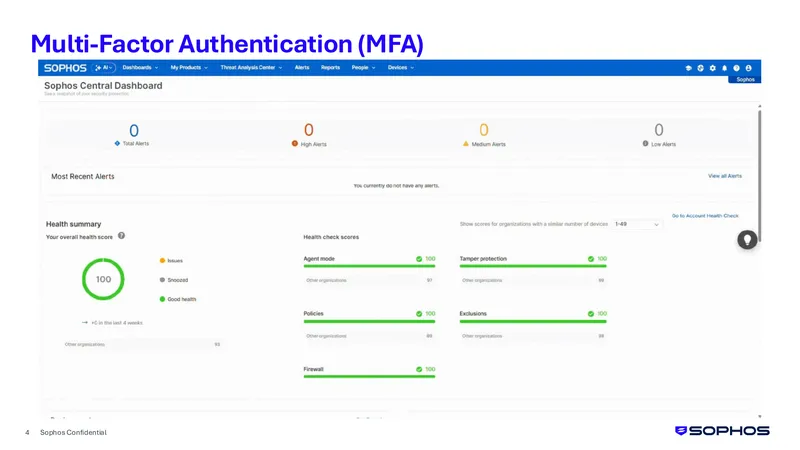
Task: Expand the Threat Analysis Center menu
Action: (251, 67)
